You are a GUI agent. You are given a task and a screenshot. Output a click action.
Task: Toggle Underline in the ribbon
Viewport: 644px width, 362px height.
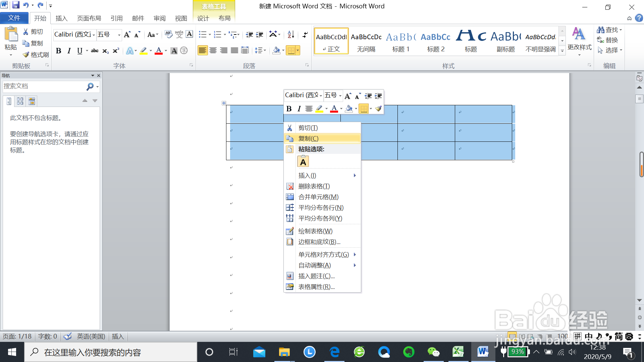tap(79, 51)
